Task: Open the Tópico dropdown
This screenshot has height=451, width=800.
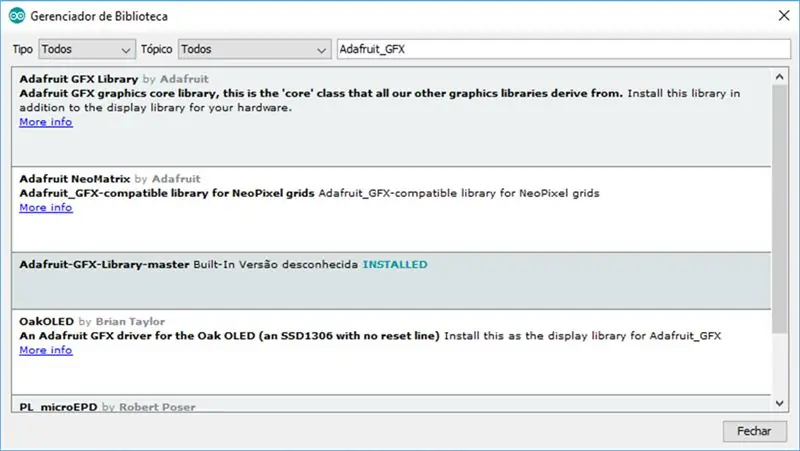Action: [254, 49]
